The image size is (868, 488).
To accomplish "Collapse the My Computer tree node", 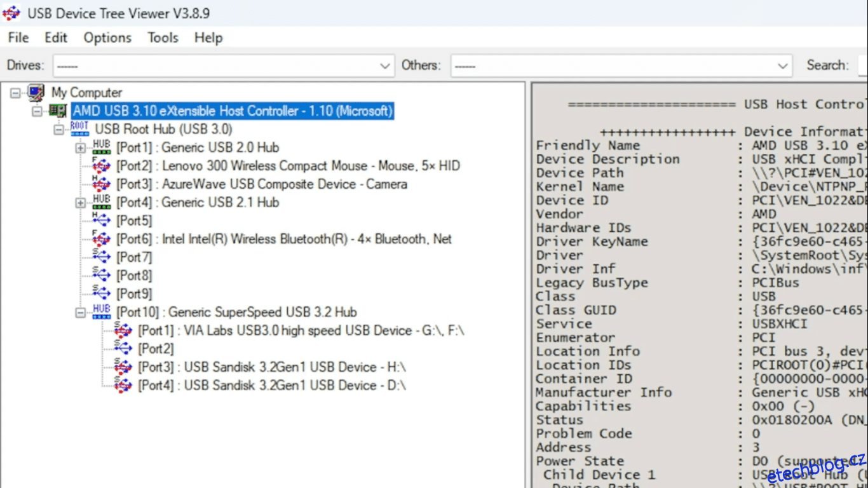I will pos(15,93).
